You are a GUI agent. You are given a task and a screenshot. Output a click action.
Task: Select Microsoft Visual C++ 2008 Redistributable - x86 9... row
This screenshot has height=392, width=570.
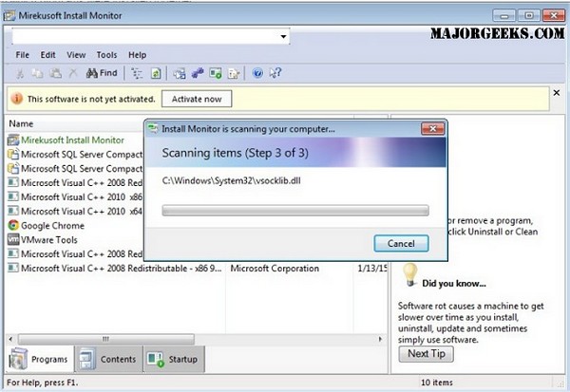coord(121,268)
